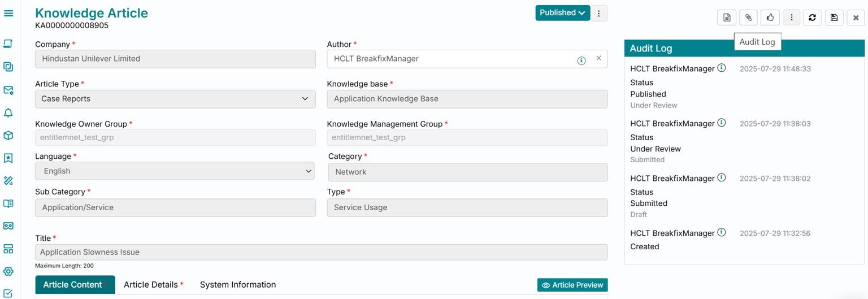Screen dimensions: 868x299
Task: Close the article with the X icon
Action: (856, 18)
